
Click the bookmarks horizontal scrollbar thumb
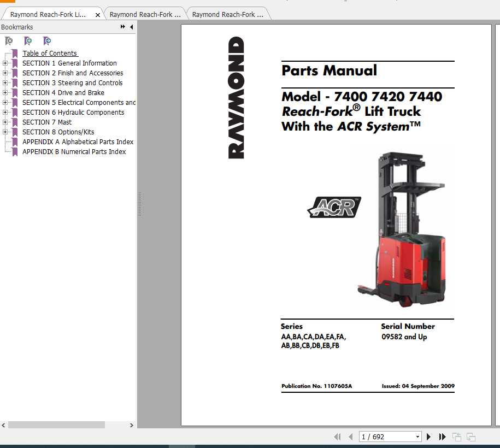(56, 425)
